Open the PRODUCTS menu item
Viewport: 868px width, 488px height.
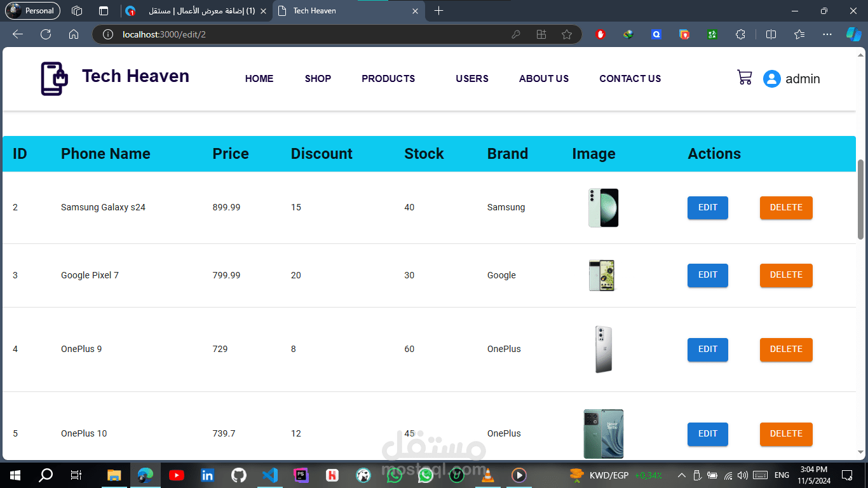point(388,79)
